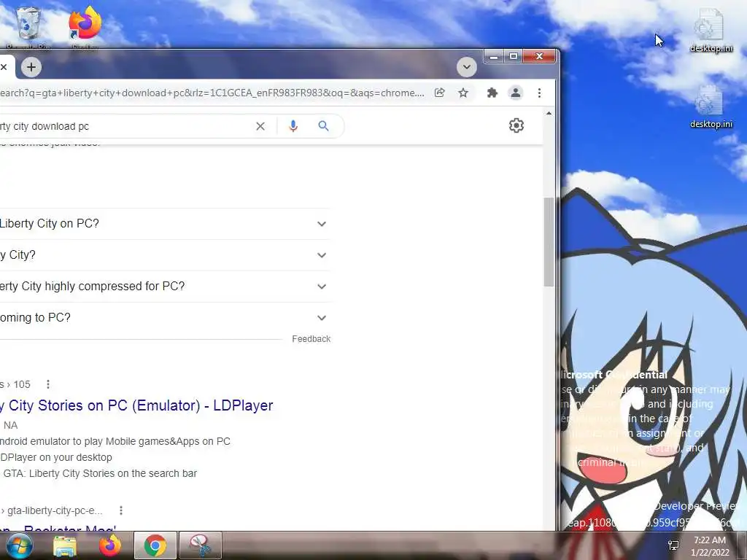Open a new Chrome tab with plus button

[31, 67]
